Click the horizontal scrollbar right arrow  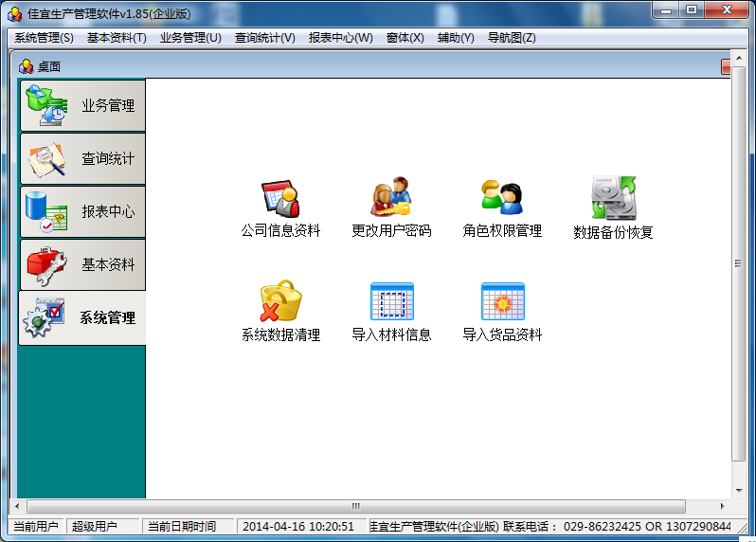pyautogui.click(x=722, y=506)
